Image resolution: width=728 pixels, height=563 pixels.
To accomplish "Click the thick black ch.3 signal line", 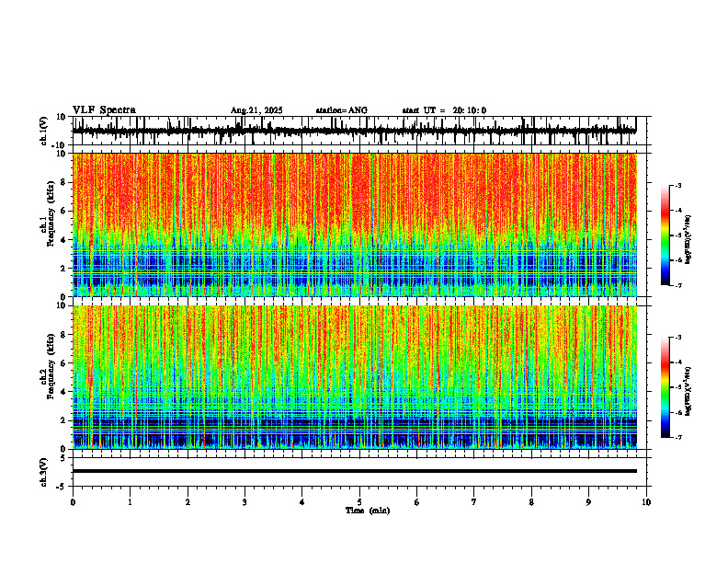I will click(354, 471).
